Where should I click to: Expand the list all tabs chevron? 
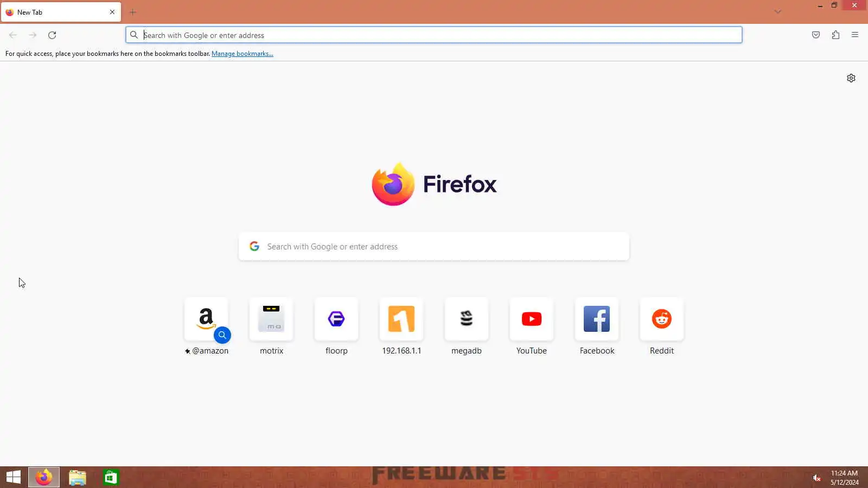click(x=778, y=12)
